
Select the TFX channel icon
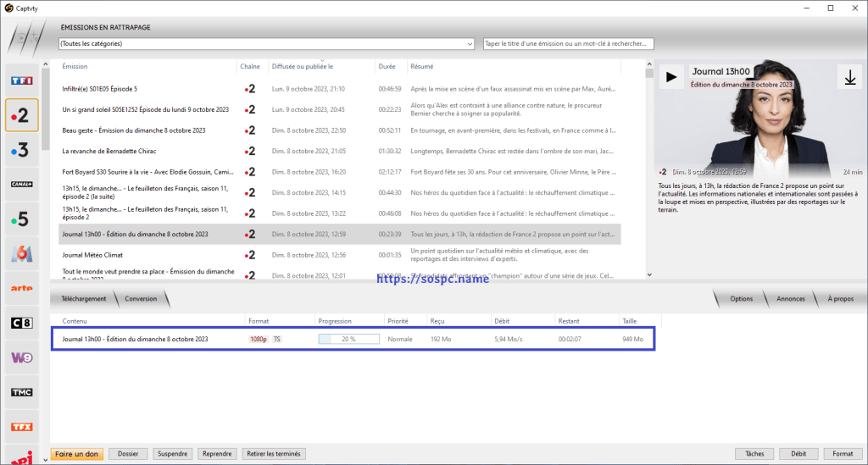[22, 427]
